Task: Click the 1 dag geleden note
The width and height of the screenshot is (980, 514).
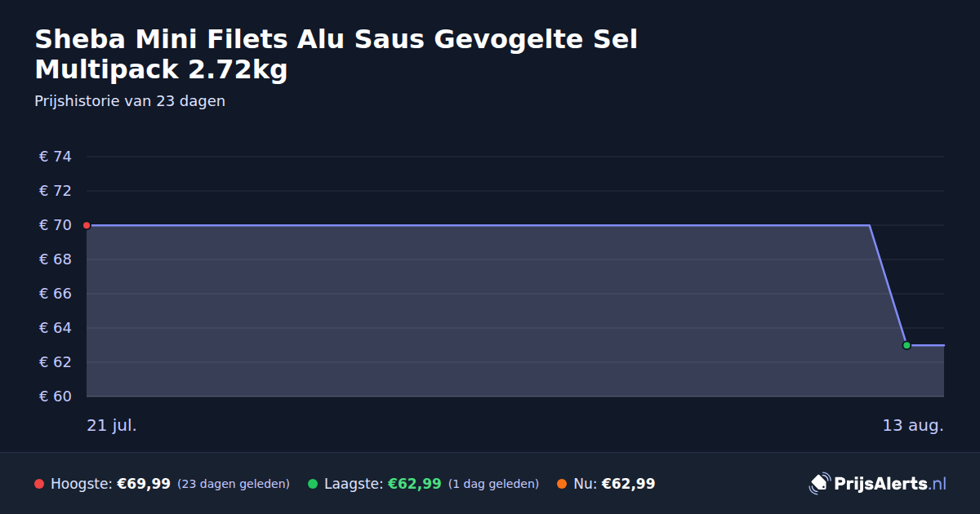Action: [493, 484]
